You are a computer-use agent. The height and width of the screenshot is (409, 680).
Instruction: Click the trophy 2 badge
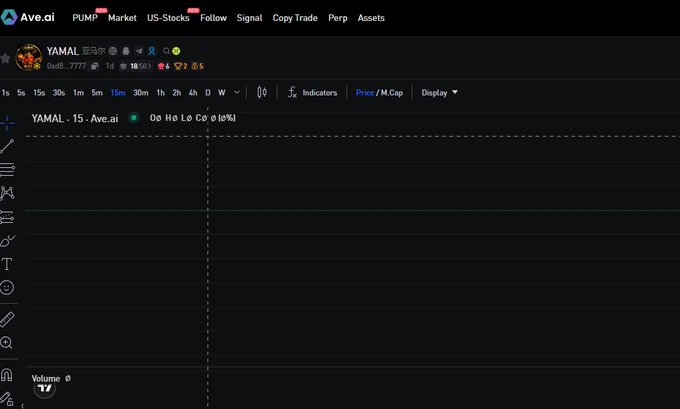pos(180,66)
